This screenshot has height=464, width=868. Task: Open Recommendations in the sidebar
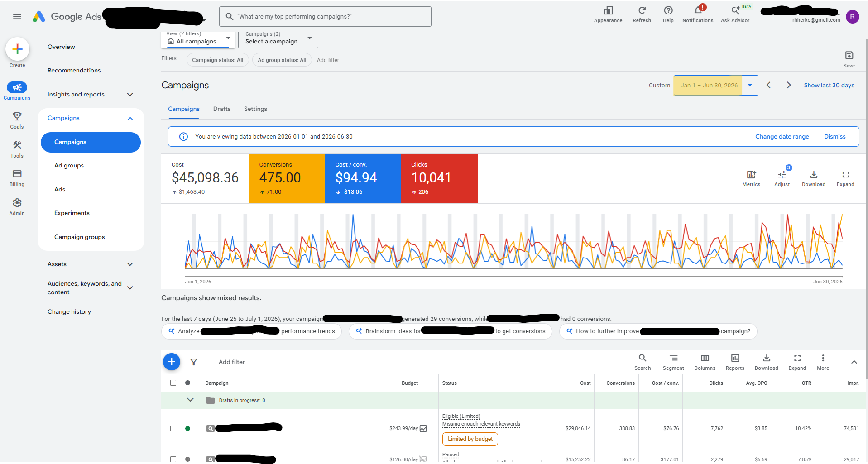(x=74, y=71)
